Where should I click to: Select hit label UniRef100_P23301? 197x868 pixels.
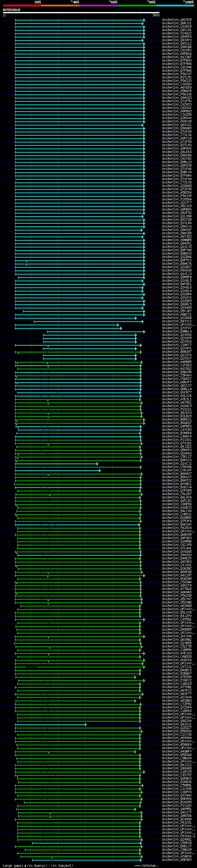(x=177, y=440)
